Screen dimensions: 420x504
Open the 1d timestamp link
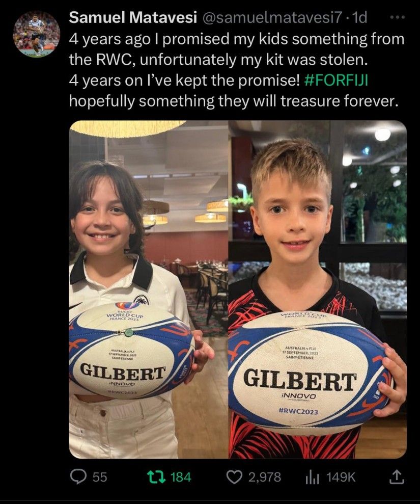pyautogui.click(x=359, y=18)
